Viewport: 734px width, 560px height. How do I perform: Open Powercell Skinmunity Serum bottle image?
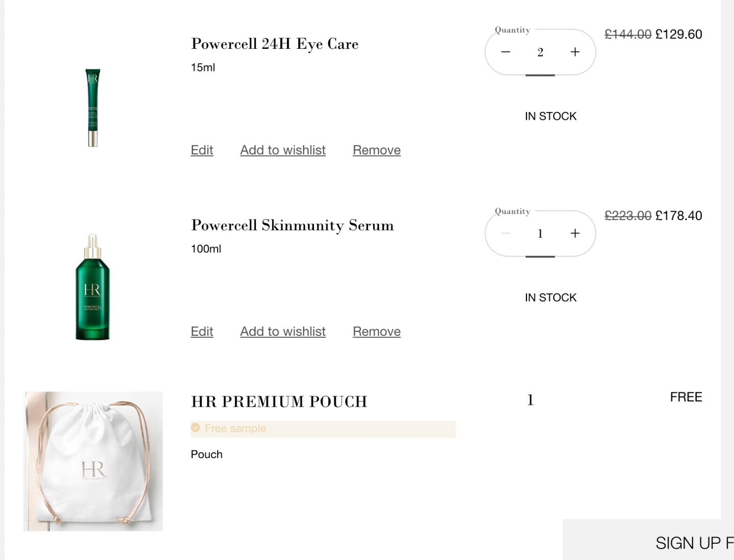[92, 287]
